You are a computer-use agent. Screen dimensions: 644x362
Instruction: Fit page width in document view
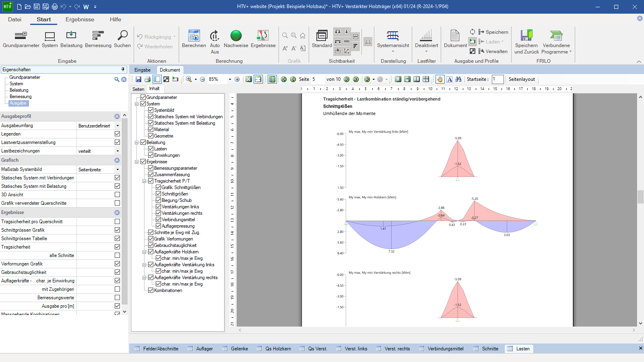pos(258,79)
